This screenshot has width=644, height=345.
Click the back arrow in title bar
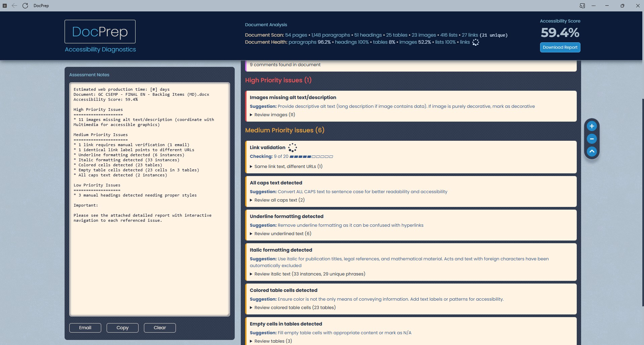14,6
